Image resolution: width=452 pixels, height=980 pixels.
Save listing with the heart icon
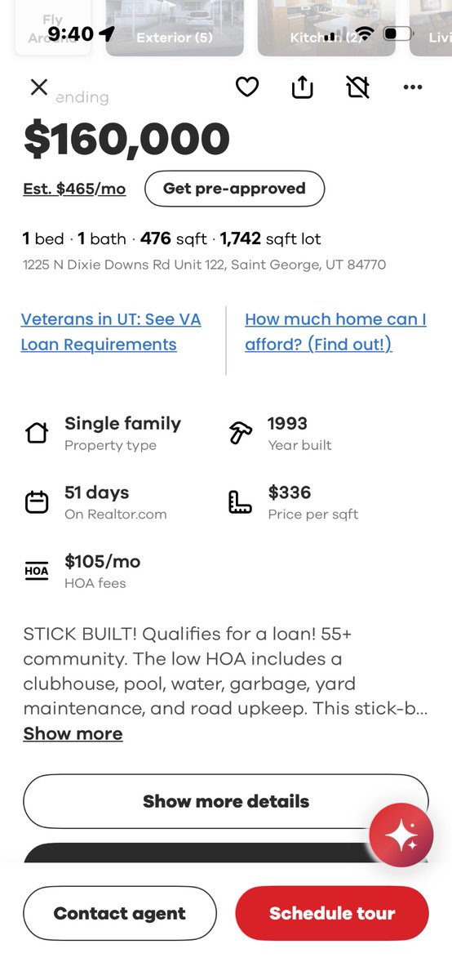(247, 87)
